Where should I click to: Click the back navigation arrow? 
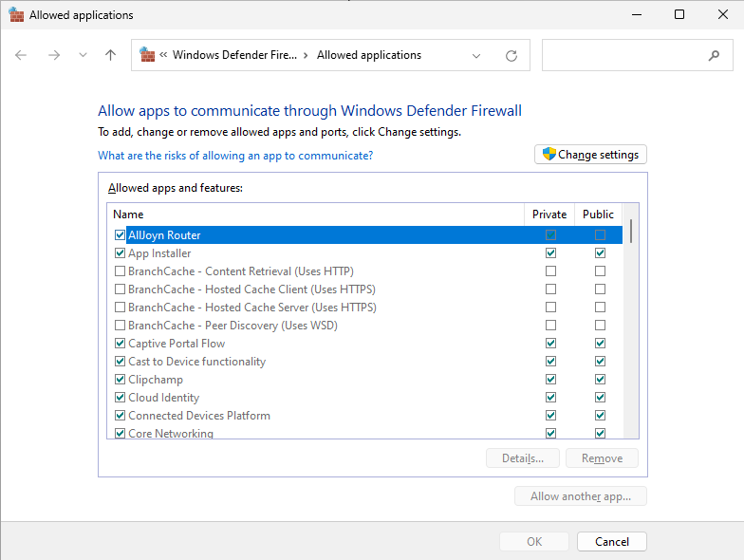[x=21, y=55]
